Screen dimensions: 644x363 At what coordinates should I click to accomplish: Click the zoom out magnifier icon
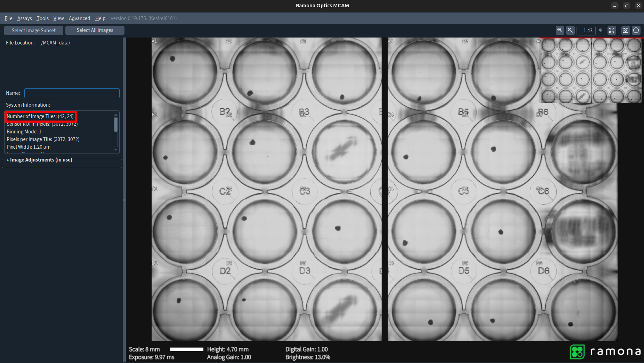(570, 30)
